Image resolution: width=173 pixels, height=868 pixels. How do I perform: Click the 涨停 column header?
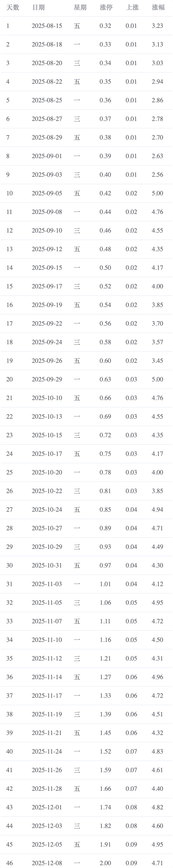(106, 7)
